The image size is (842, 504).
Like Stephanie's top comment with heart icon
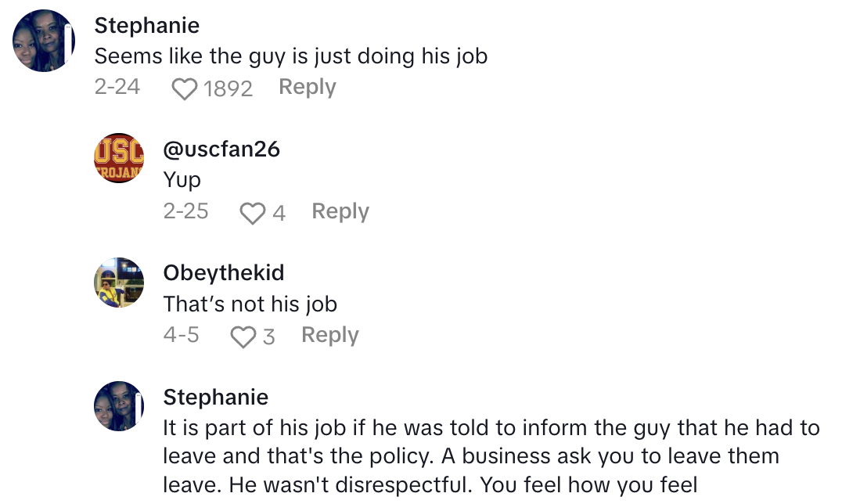(185, 89)
